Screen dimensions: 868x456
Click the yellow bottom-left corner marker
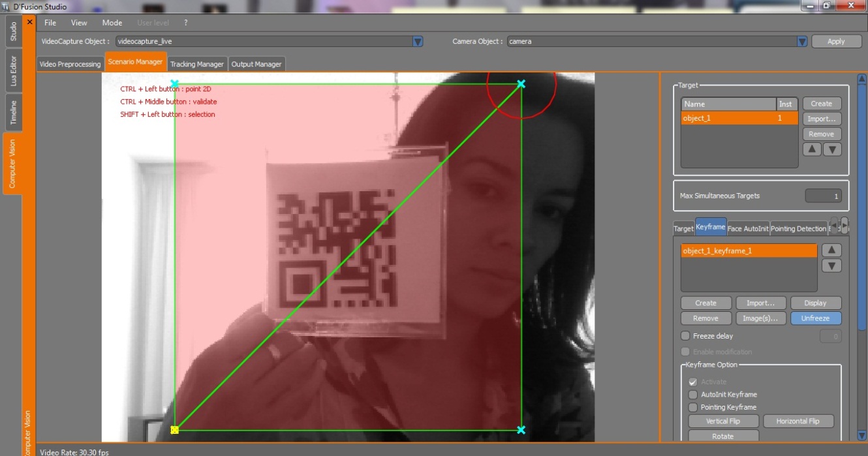point(174,430)
